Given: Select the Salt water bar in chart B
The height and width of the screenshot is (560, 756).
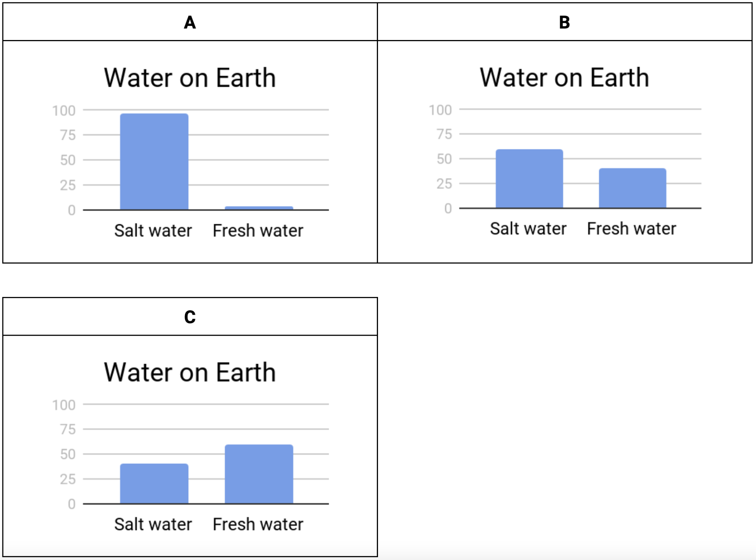Looking at the screenshot, I should coord(529,179).
